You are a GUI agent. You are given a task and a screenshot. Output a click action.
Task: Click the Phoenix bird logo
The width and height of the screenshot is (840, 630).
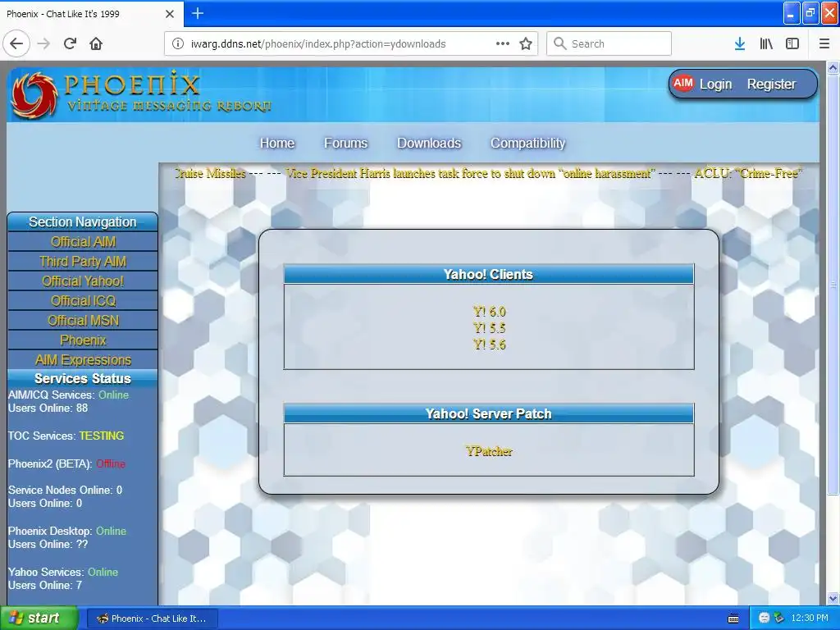pyautogui.click(x=34, y=95)
